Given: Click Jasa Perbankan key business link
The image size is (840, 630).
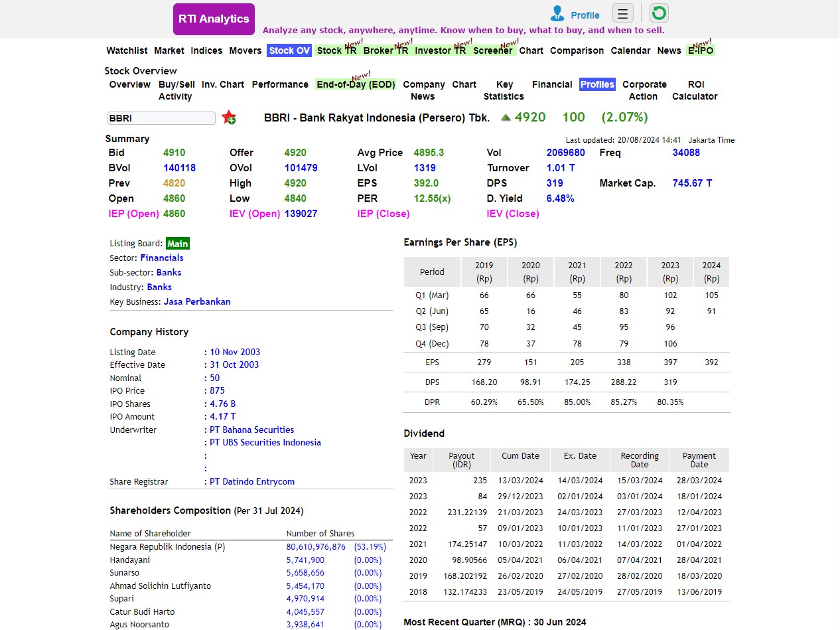Looking at the screenshot, I should point(197,301).
